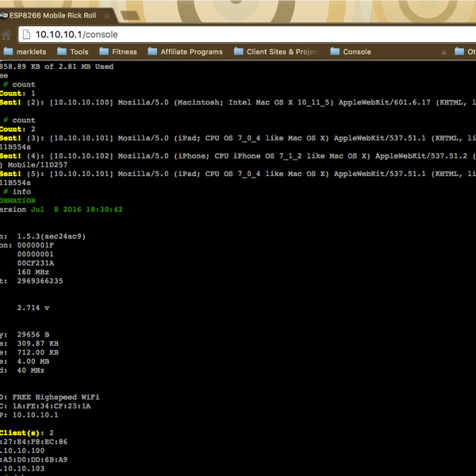Click the first 'count' command line
The image size is (476, 476).
23,85
